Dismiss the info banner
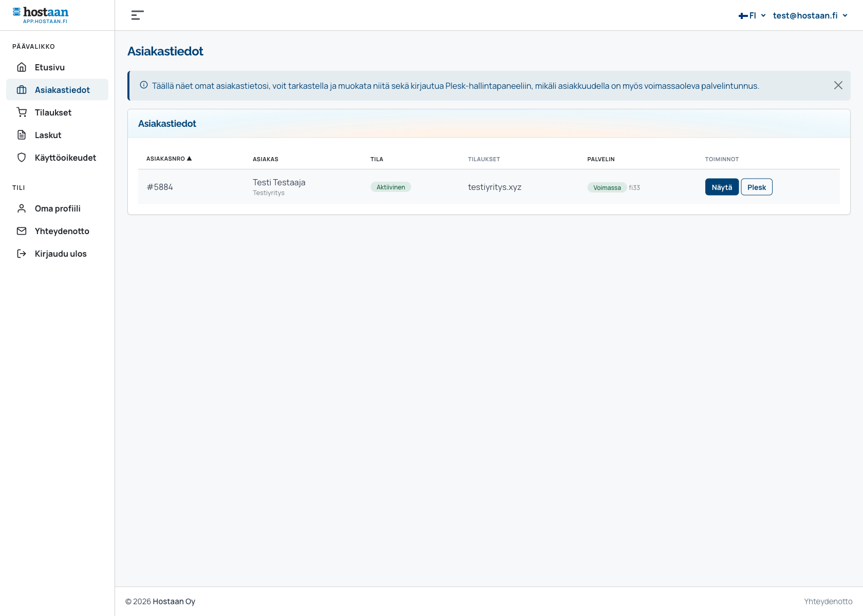The height and width of the screenshot is (616, 863). [838, 85]
